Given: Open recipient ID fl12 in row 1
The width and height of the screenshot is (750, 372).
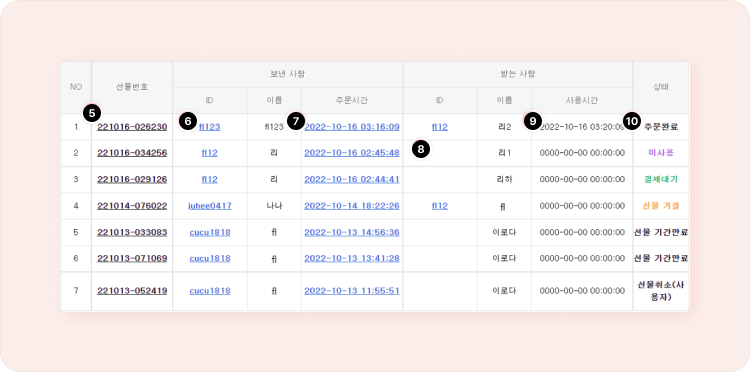Looking at the screenshot, I should (x=440, y=127).
